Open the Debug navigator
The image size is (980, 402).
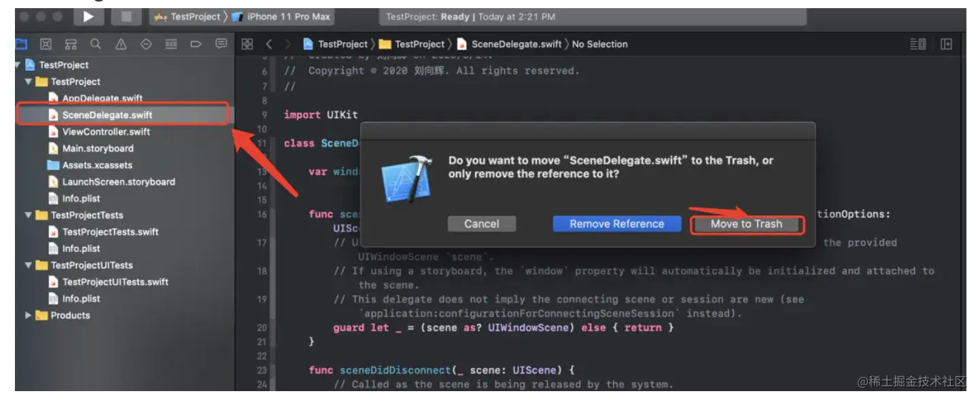[x=171, y=44]
